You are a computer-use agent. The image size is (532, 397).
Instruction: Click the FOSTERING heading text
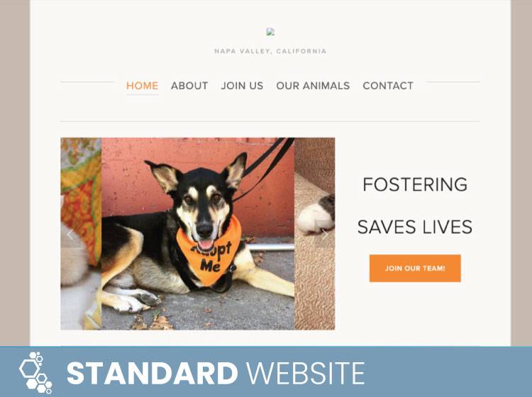(x=415, y=184)
